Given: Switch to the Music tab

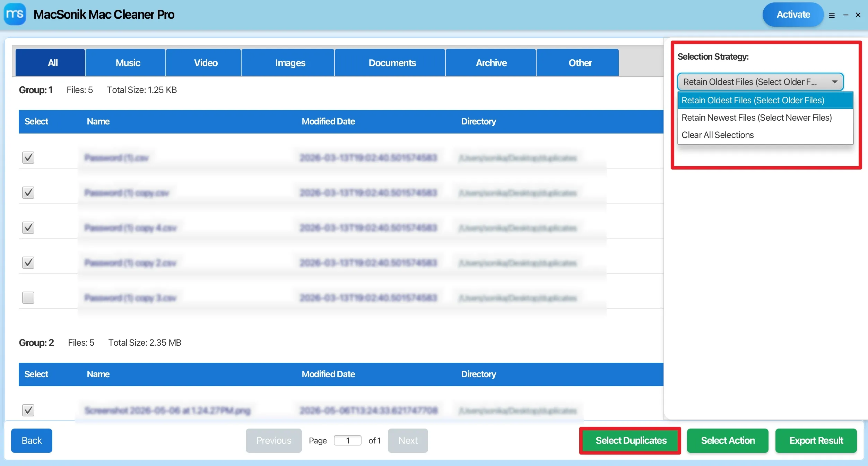Looking at the screenshot, I should coord(125,62).
